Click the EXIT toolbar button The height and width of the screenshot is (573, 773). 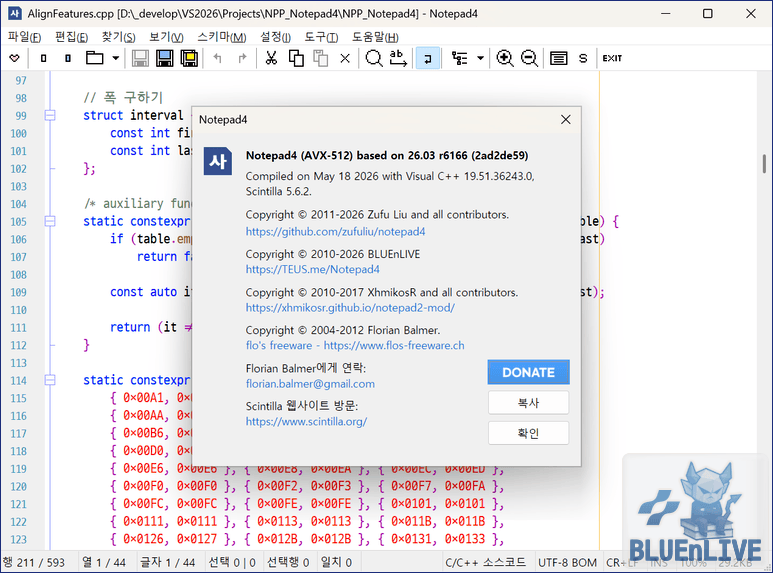pos(612,58)
